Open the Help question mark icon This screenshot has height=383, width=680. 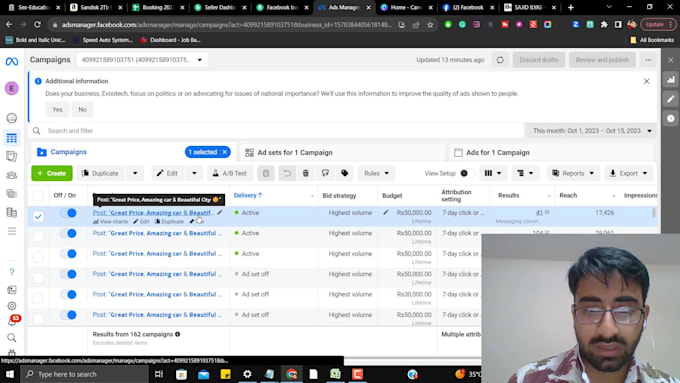(12, 272)
